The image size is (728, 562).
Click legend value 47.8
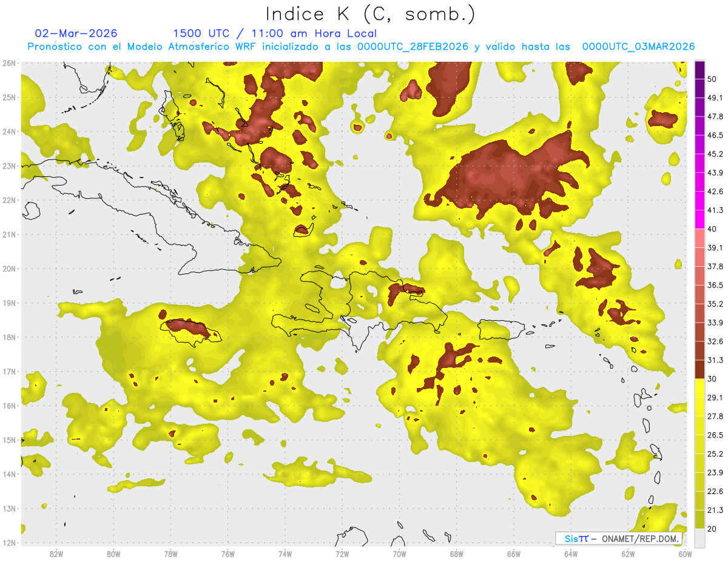point(716,116)
